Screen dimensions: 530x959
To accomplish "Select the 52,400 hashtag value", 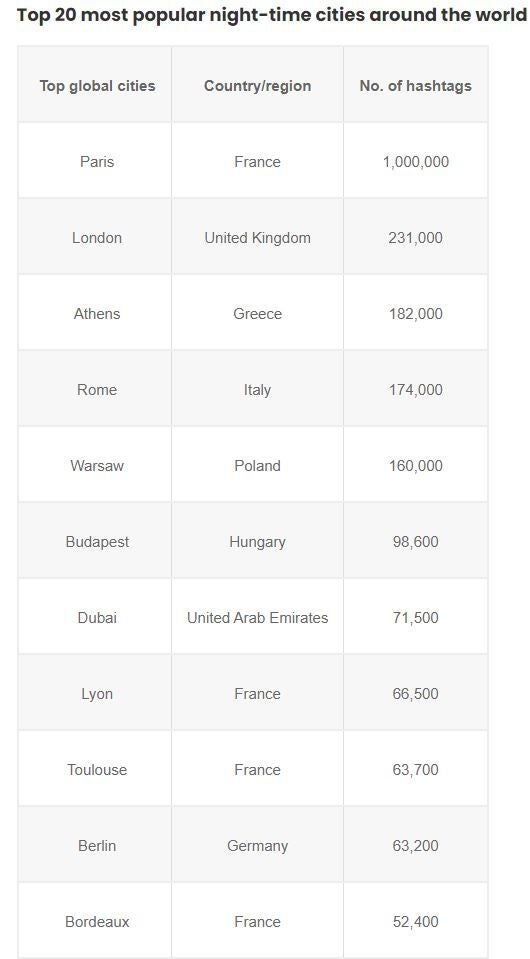I will [x=416, y=922].
